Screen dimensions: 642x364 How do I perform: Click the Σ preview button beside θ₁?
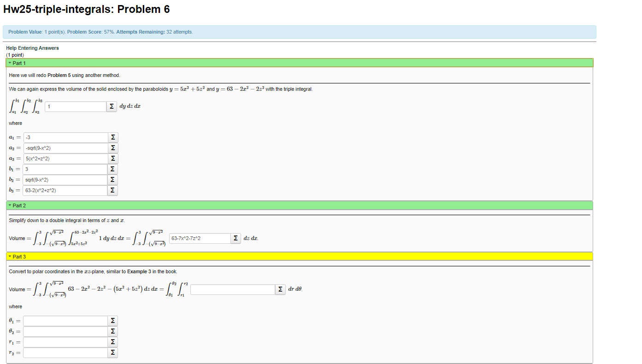tap(112, 320)
